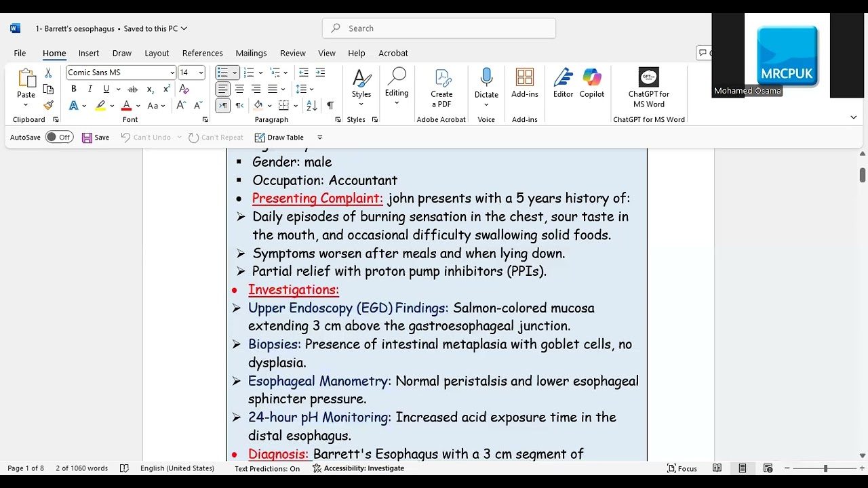This screenshot has height=488, width=868.
Task: Set right-to-left text direction
Action: coord(239,106)
